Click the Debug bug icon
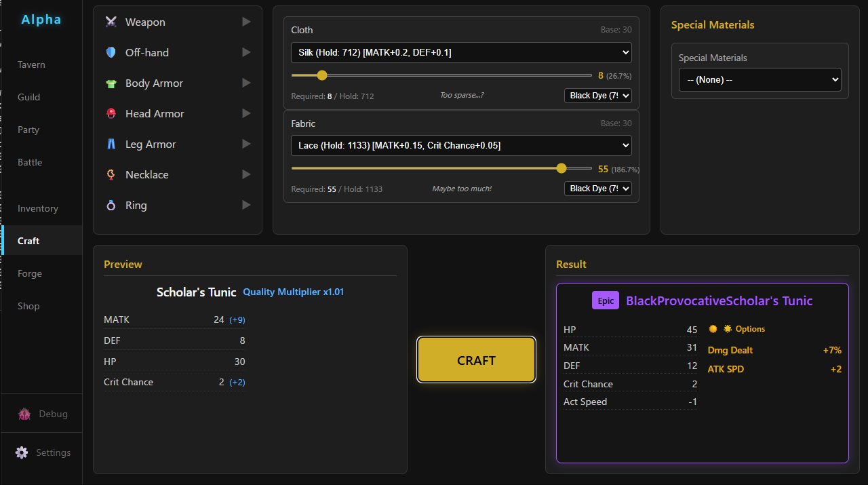 point(25,414)
